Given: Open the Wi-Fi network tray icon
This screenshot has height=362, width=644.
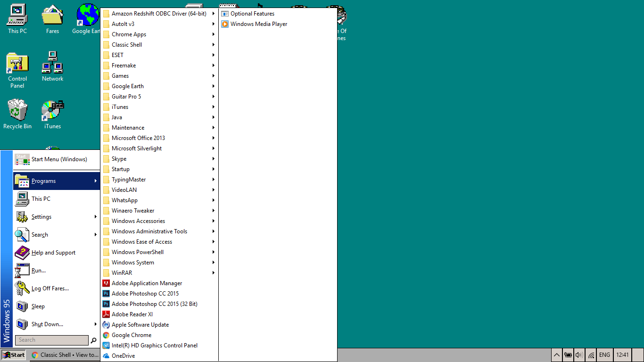Looking at the screenshot, I should pyautogui.click(x=591, y=355).
